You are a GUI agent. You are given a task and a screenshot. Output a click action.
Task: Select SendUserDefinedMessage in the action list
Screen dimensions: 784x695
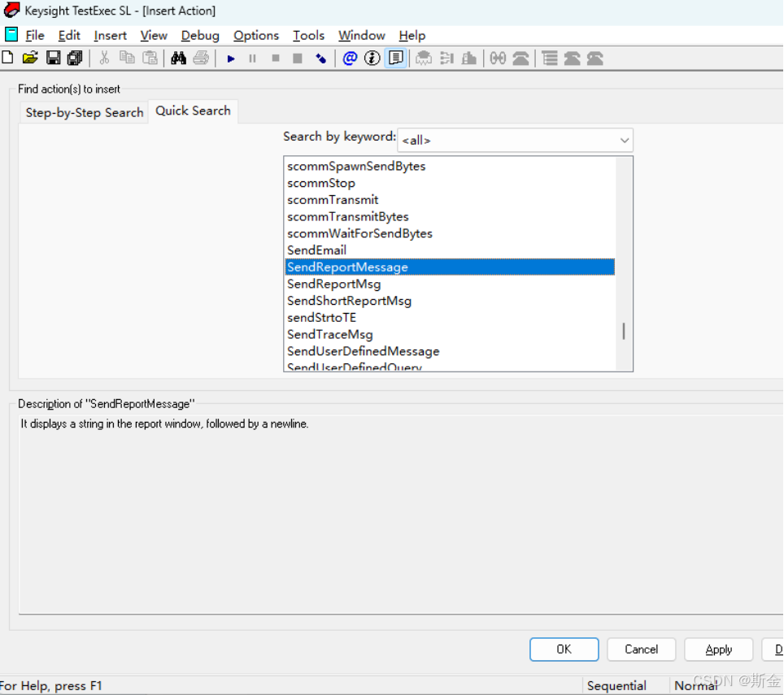450,351
